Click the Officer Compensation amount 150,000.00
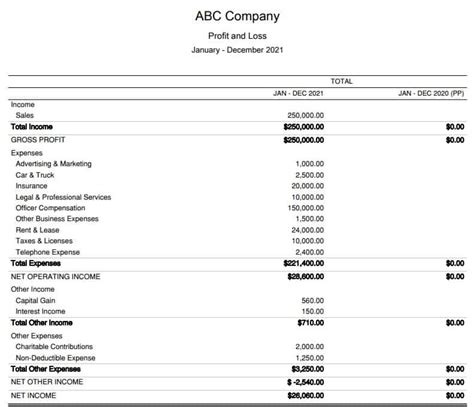474x407 pixels. click(306, 208)
